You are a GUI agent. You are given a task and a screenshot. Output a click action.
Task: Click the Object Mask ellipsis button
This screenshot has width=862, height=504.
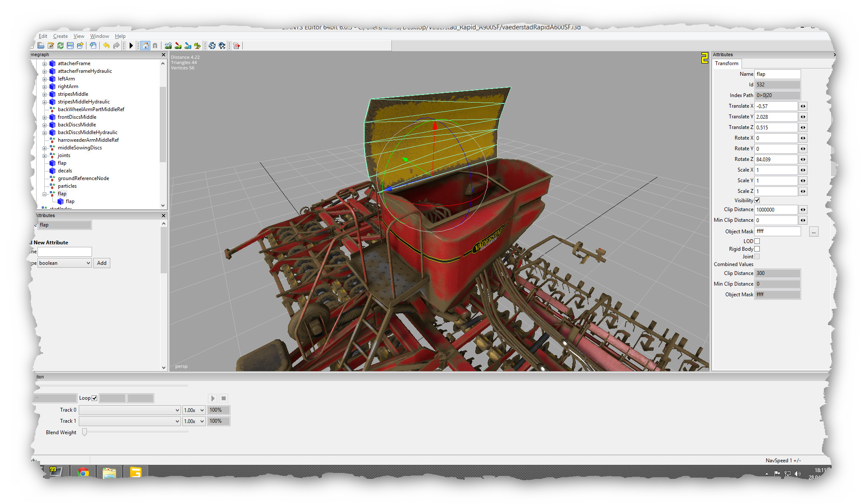[x=813, y=232]
